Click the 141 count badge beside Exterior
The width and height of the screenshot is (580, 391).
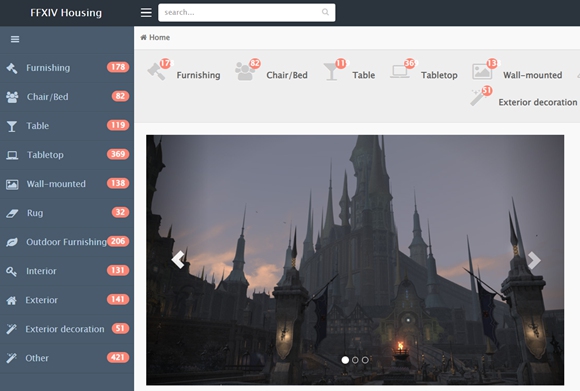click(x=118, y=299)
